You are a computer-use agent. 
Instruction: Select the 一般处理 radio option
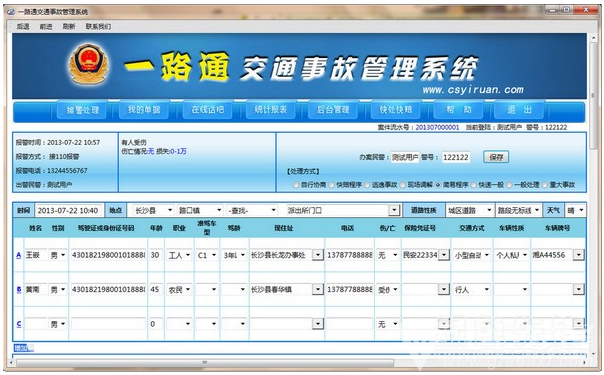coord(509,185)
